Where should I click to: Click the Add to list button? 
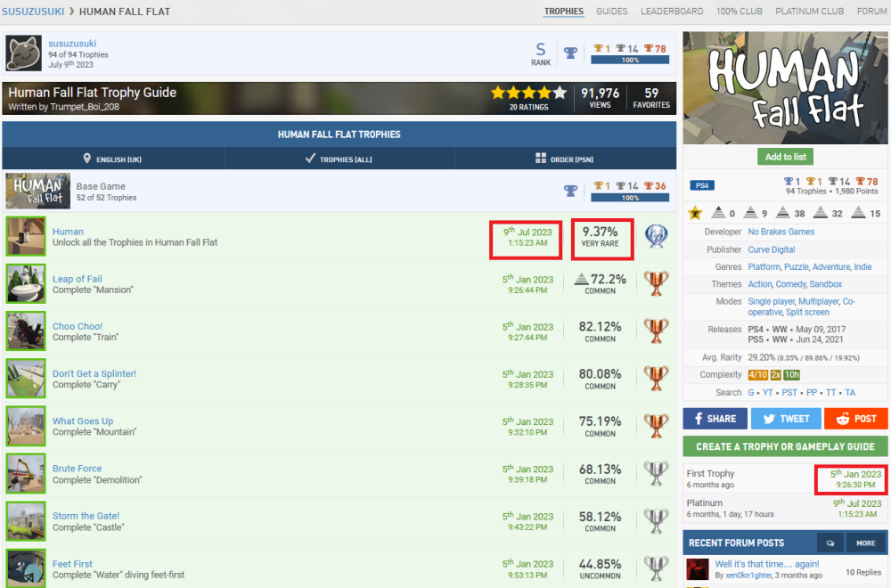point(785,157)
